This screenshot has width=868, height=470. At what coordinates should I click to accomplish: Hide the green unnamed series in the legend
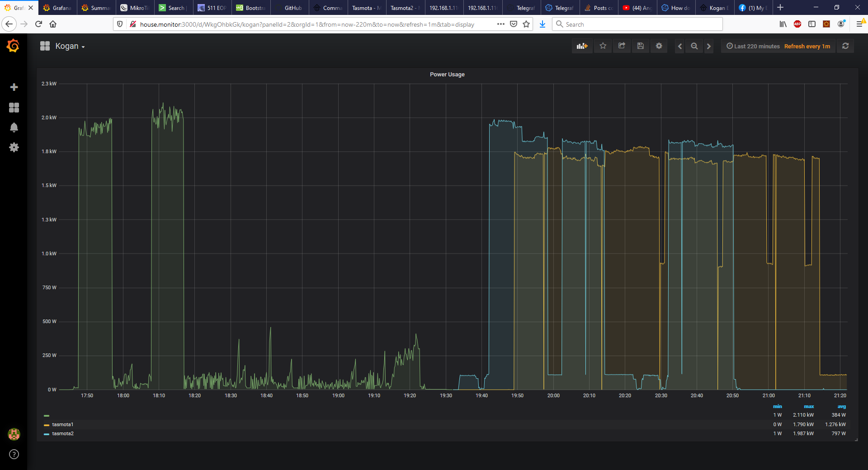47,415
